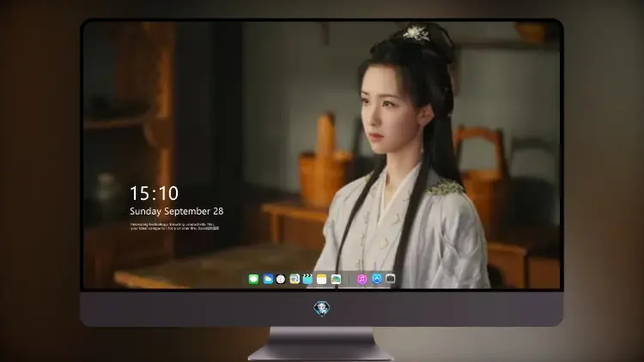Open the photo gallery icon in dock
The height and width of the screenshot is (362, 644).
336,280
